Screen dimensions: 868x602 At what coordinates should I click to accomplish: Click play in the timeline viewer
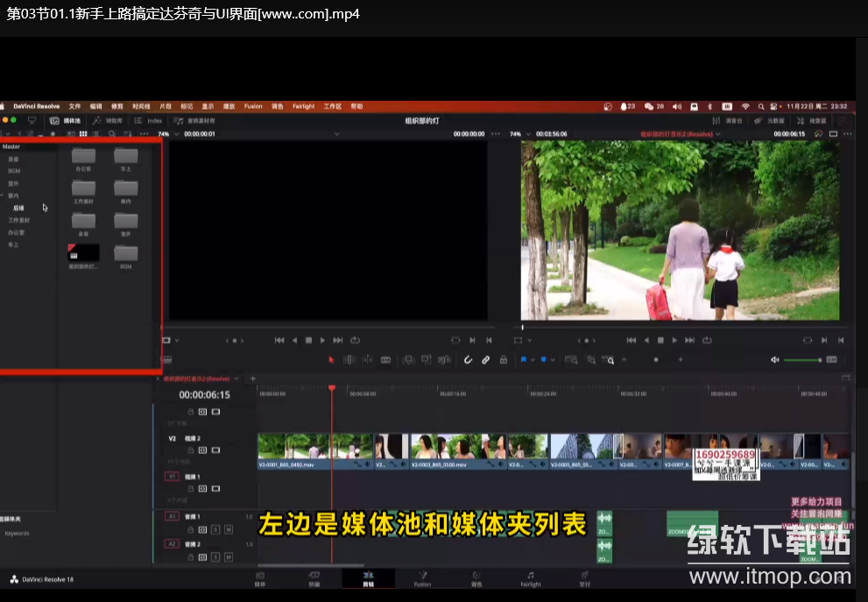[674, 340]
